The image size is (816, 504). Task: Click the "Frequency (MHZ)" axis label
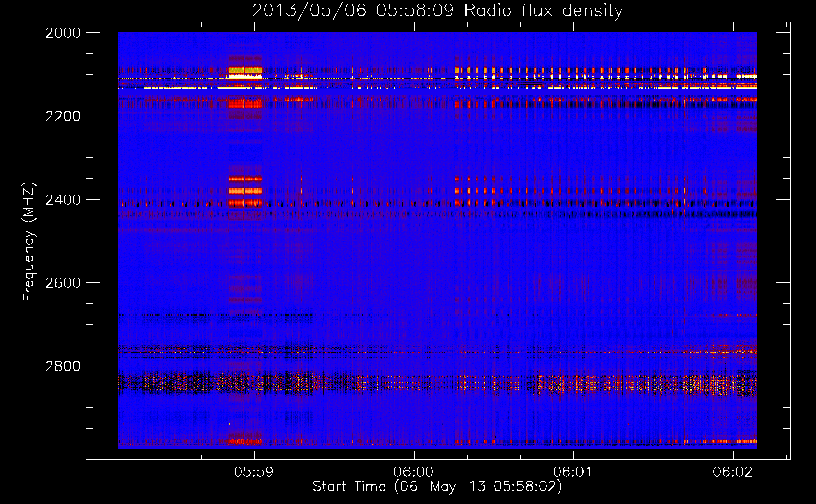pos(29,242)
